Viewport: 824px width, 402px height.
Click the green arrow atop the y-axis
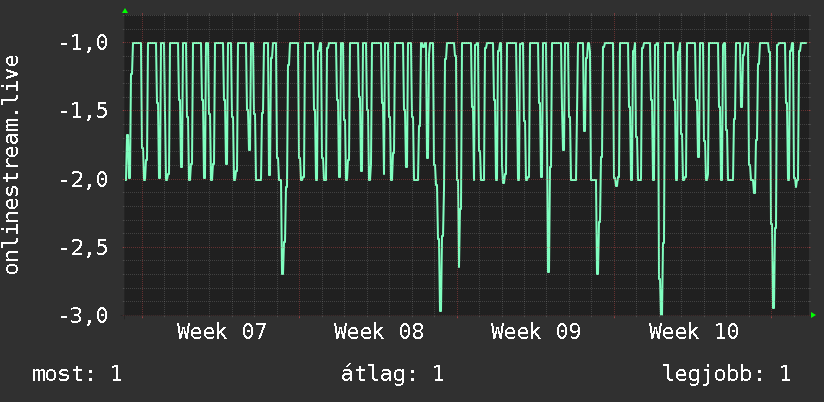pyautogui.click(x=125, y=11)
